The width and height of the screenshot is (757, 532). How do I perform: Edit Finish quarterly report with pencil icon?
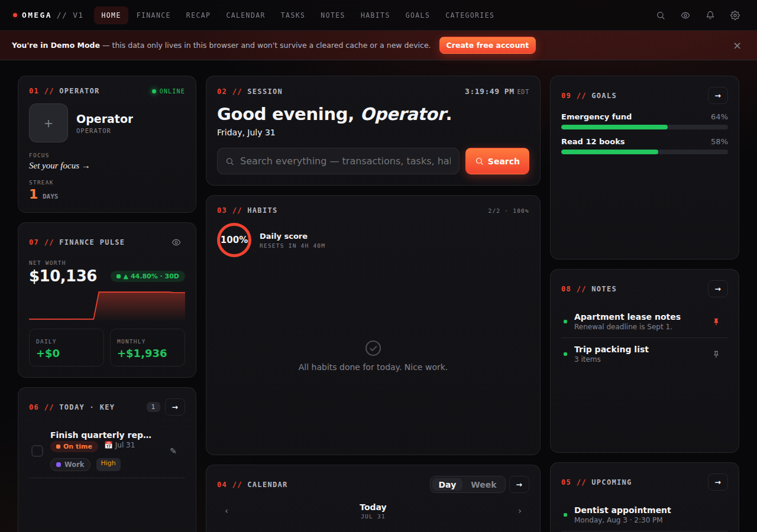pos(173,451)
